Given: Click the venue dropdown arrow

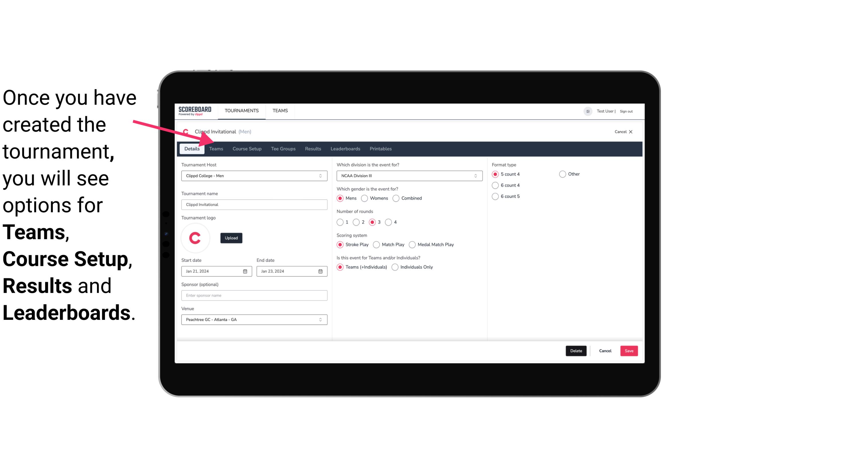Looking at the screenshot, I should pos(321,319).
